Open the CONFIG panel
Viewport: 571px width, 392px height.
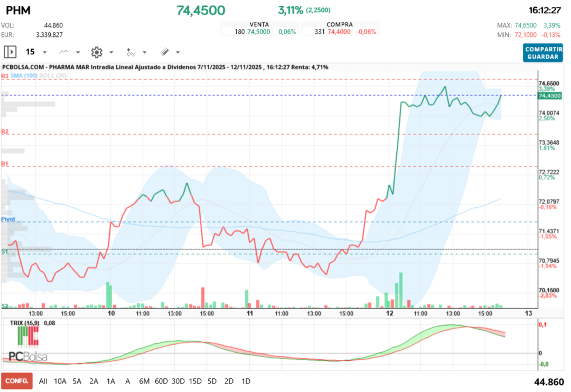[x=18, y=381]
